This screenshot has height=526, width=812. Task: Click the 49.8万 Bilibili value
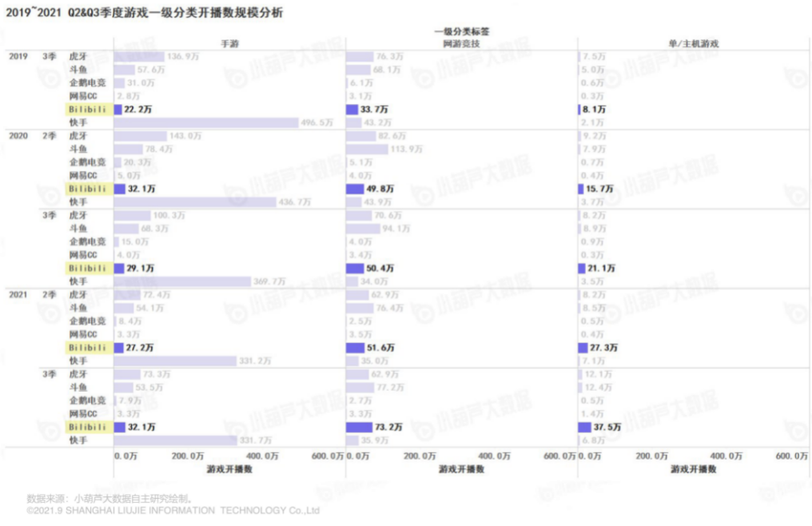[380, 189]
